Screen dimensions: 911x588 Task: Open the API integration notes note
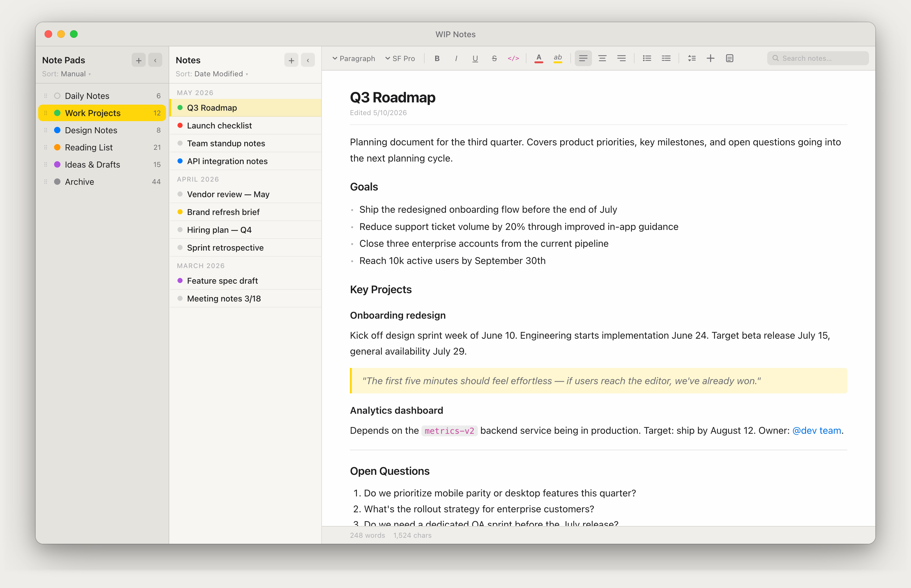point(246,161)
